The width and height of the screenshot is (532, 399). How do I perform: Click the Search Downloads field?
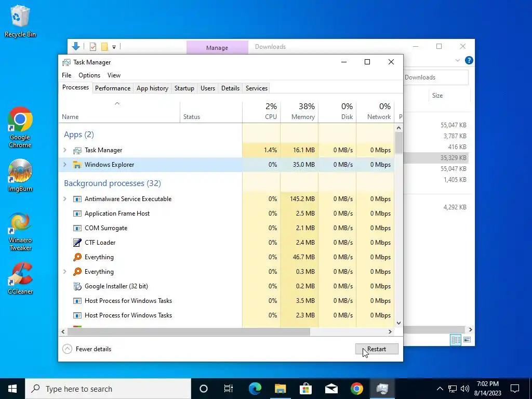coord(436,77)
